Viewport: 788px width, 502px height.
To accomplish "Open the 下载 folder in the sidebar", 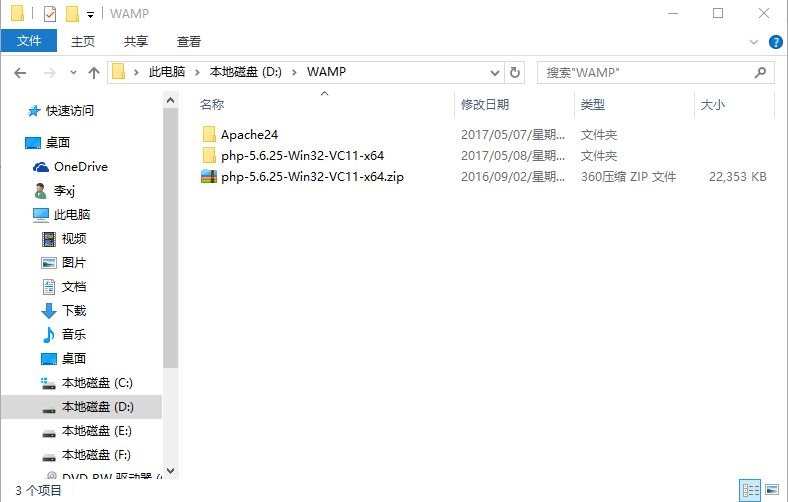I will tap(74, 311).
